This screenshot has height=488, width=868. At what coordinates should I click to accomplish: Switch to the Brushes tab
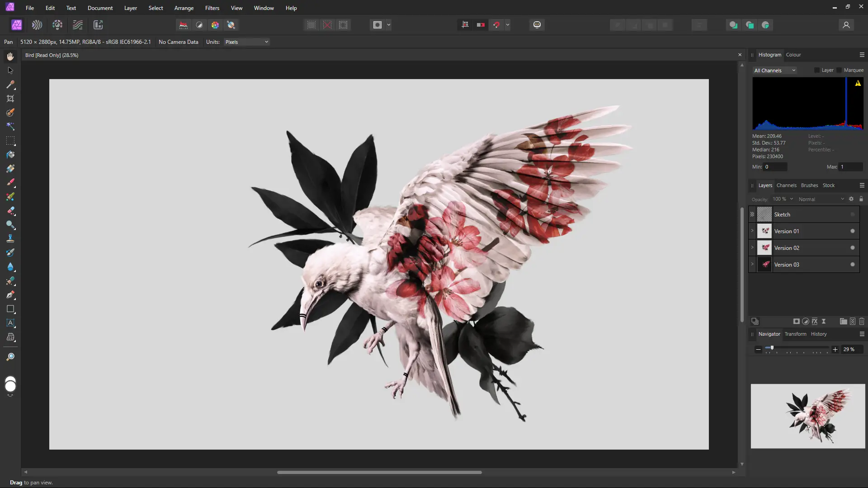tap(809, 185)
